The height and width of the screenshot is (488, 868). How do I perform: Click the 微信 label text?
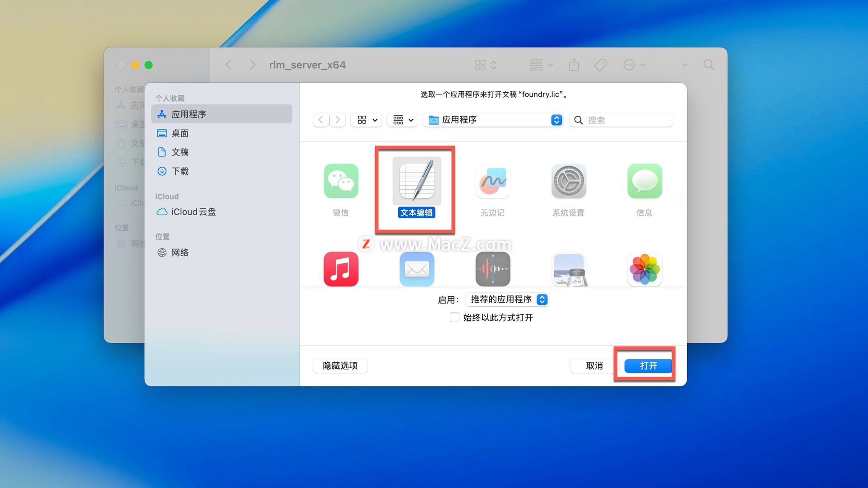click(341, 212)
